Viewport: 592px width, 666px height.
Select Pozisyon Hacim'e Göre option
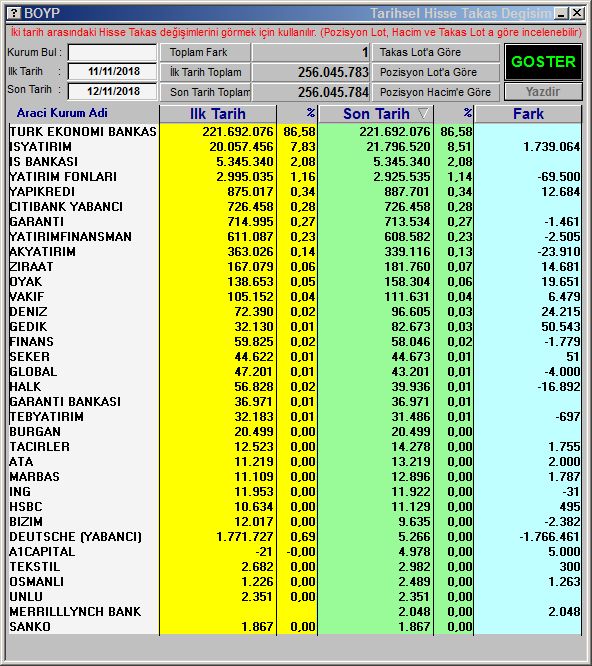point(436,92)
